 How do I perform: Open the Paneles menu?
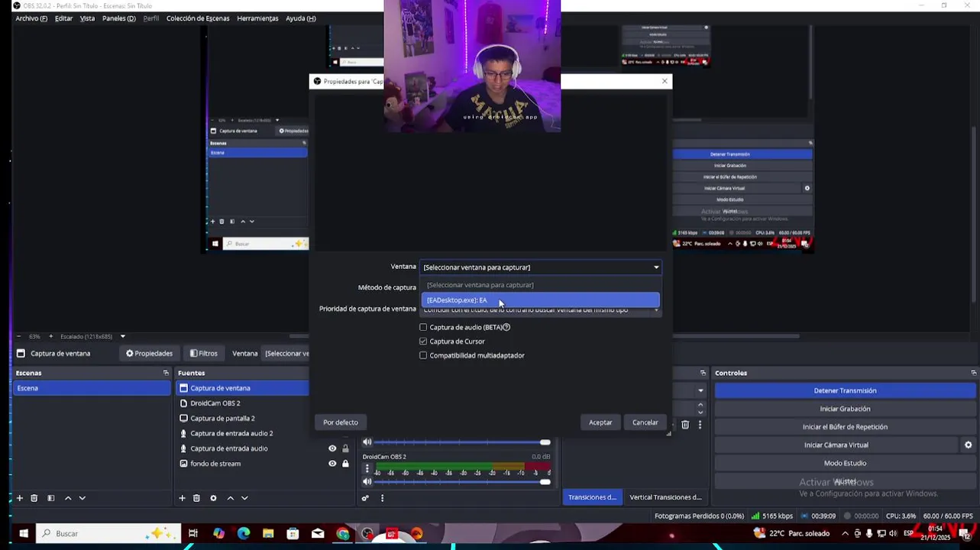[119, 18]
